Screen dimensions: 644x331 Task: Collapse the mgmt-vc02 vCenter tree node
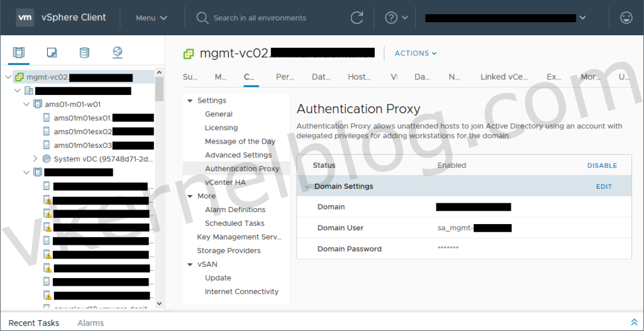pos(8,77)
